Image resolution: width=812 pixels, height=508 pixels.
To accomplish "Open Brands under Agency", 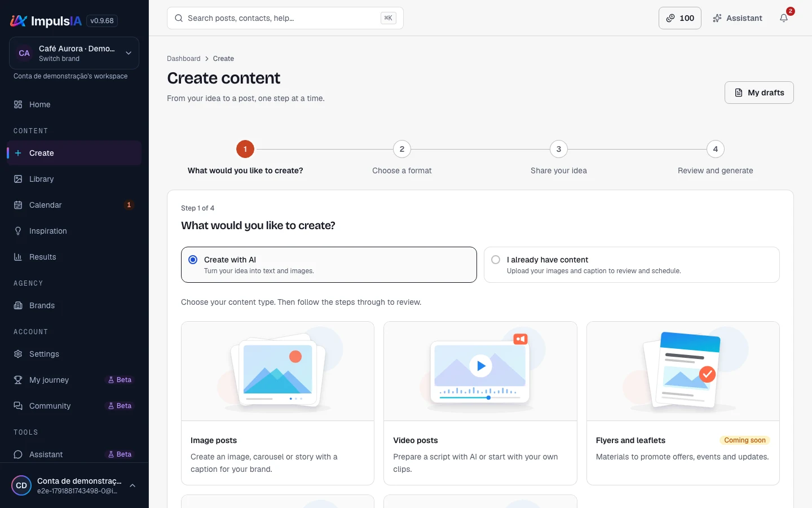I will (x=74, y=305).
